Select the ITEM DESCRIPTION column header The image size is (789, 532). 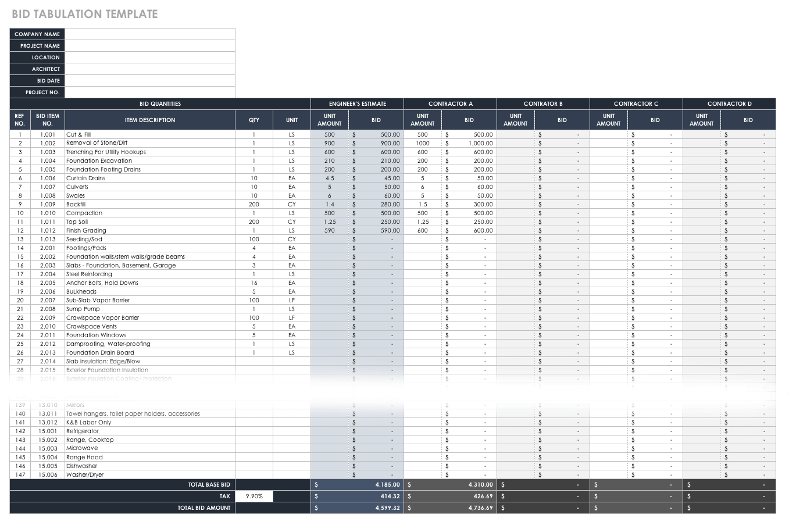tap(150, 120)
